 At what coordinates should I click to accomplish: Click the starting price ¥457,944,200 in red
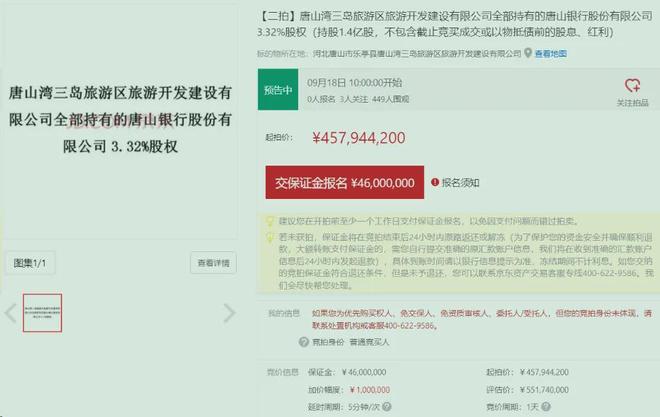[x=359, y=138]
